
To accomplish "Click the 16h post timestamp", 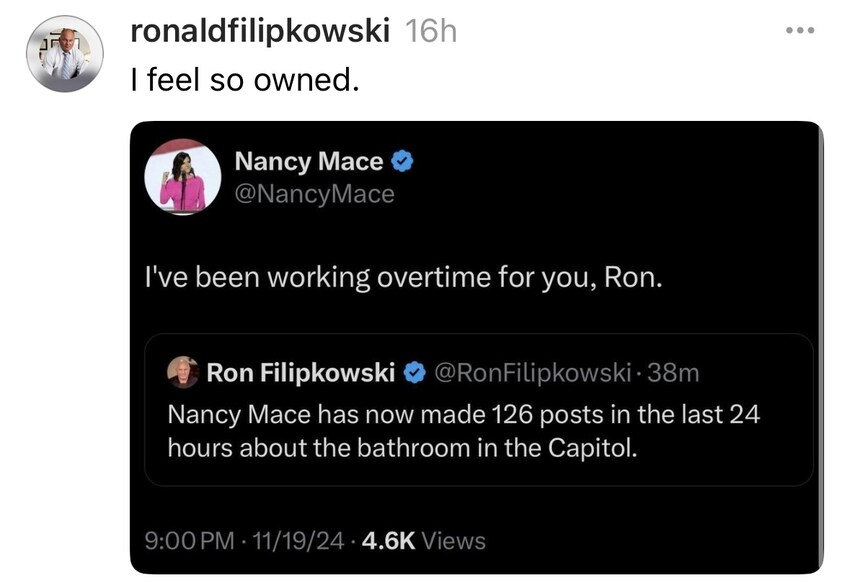I will pos(431,32).
